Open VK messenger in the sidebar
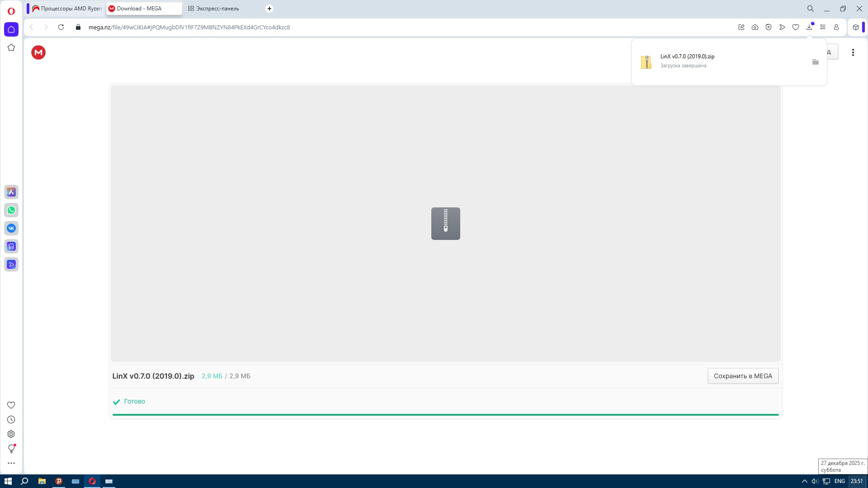Screen dimensions: 868x488 click(11, 228)
